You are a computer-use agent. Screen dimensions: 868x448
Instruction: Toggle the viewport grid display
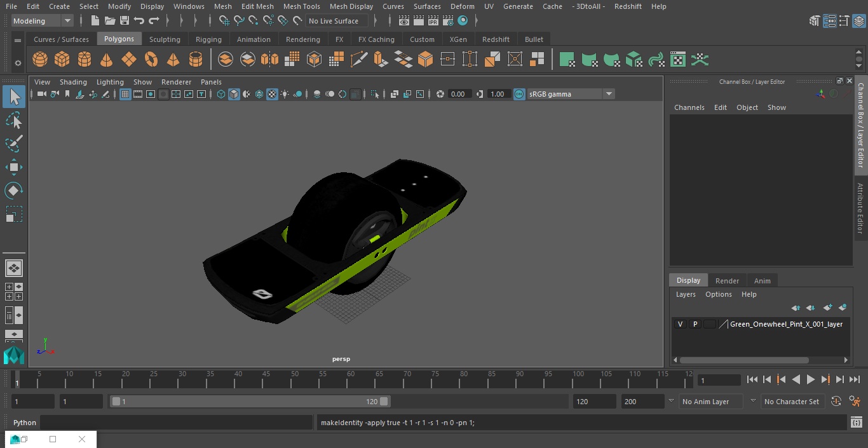coord(125,94)
